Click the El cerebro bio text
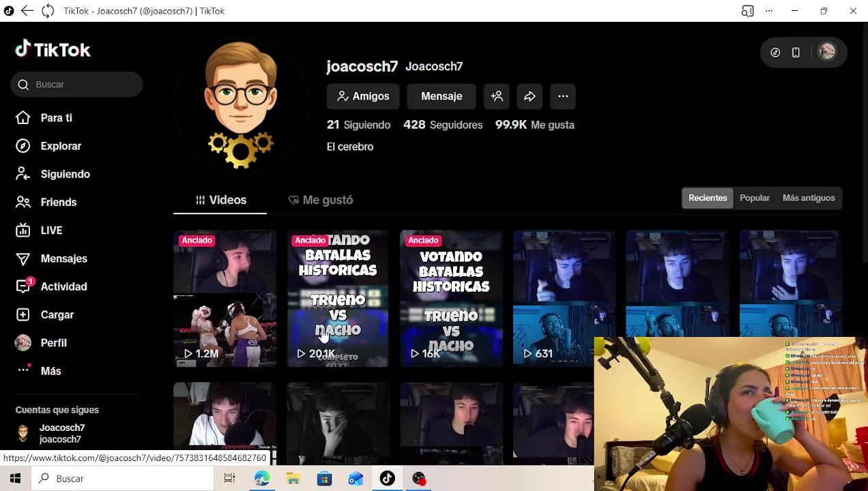Image resolution: width=868 pixels, height=491 pixels. [350, 147]
